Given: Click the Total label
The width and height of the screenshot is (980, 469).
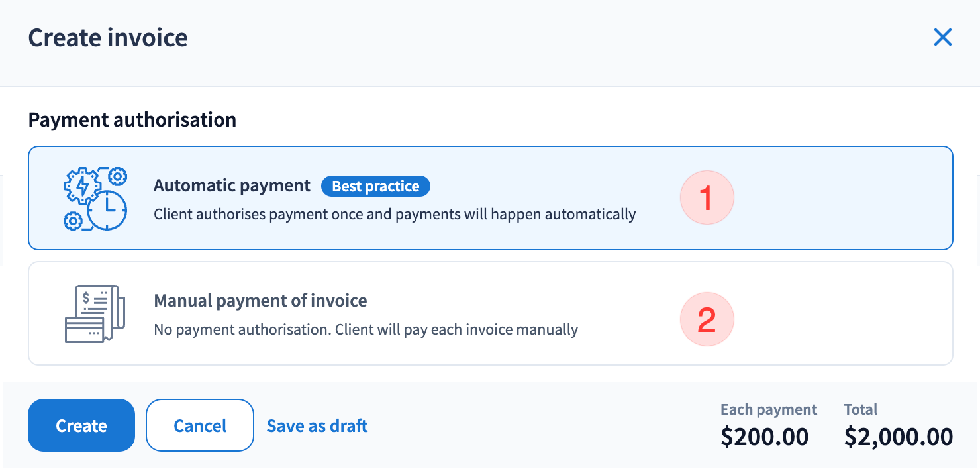Looking at the screenshot, I should (860, 409).
